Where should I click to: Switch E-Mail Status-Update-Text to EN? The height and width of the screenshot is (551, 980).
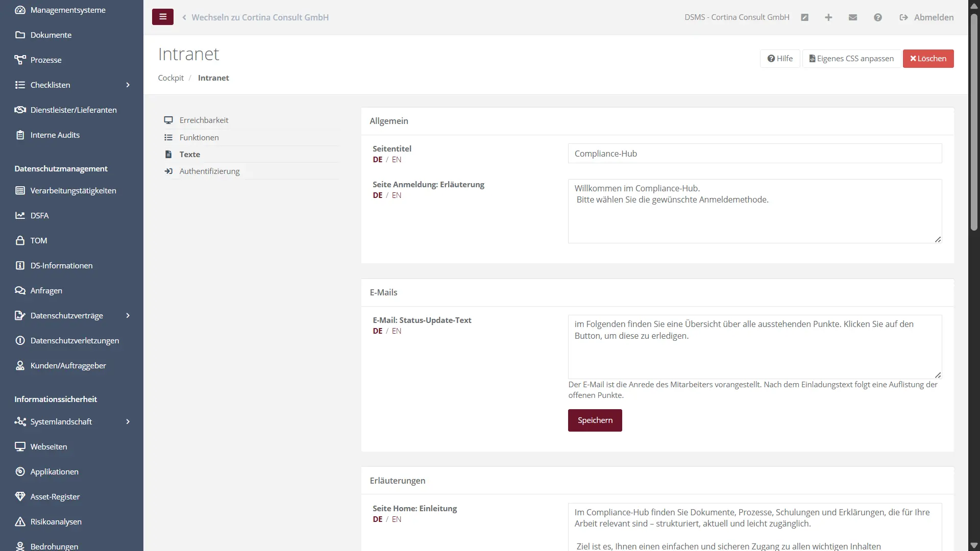(x=397, y=331)
